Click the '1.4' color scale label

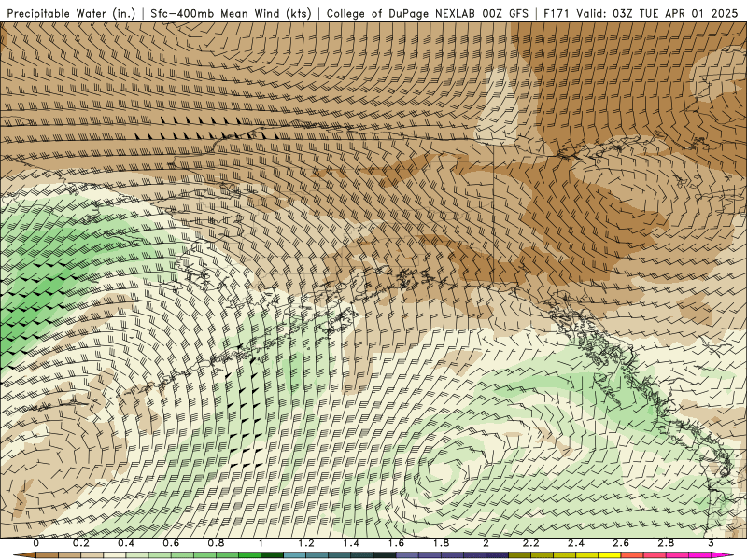(x=351, y=543)
